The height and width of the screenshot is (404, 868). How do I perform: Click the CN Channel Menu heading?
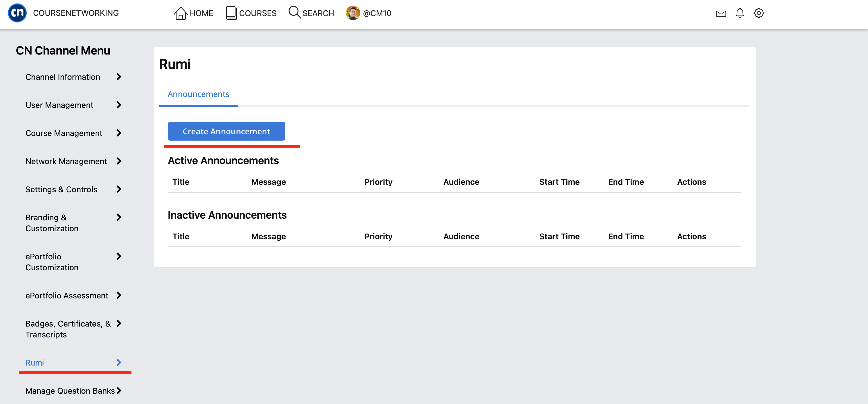coord(63,50)
